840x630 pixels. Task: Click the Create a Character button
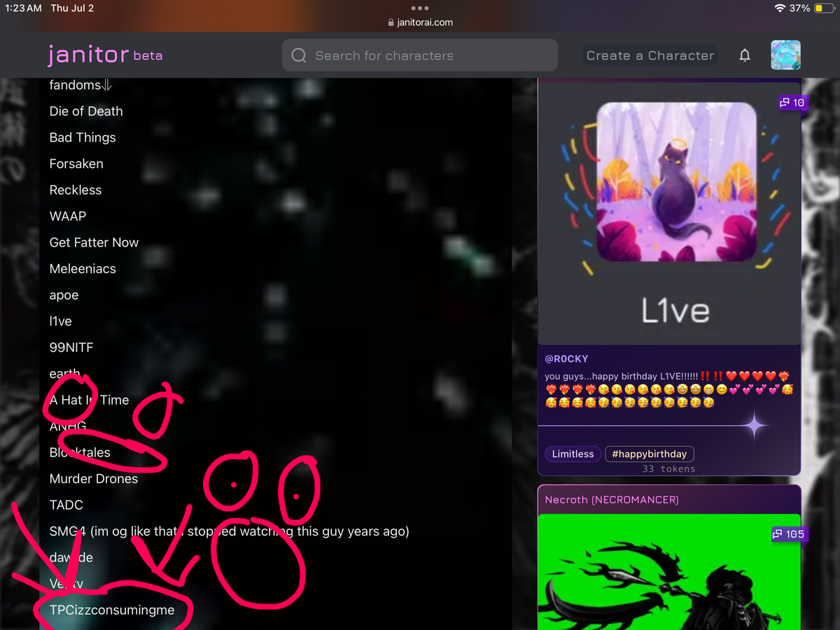point(650,55)
